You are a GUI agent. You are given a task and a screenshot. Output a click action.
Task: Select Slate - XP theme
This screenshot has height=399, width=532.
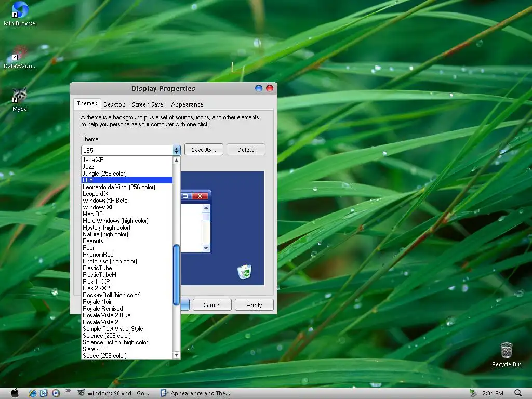(127, 349)
